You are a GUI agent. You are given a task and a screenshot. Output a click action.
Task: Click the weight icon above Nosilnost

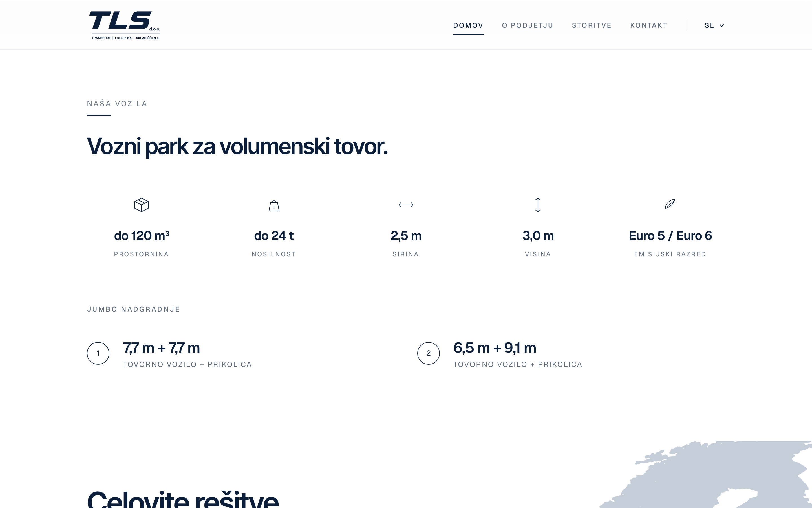click(274, 206)
